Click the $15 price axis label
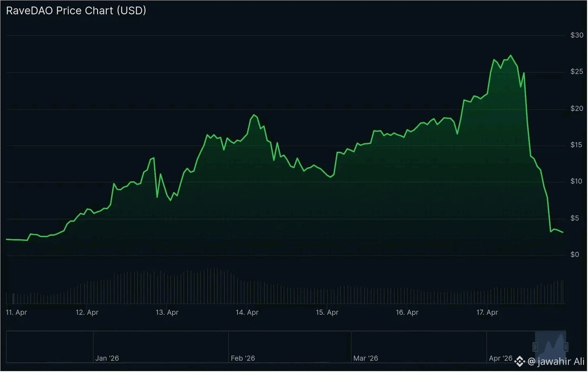Image resolution: width=588 pixels, height=372 pixels. click(577, 145)
